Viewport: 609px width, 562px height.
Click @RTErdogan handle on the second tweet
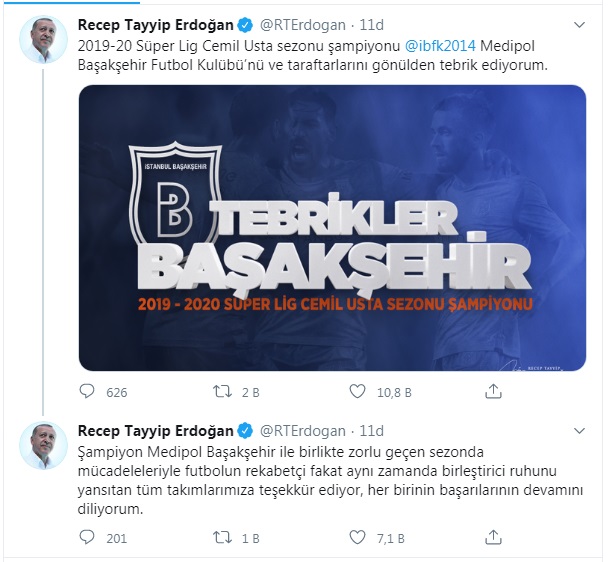(x=303, y=431)
